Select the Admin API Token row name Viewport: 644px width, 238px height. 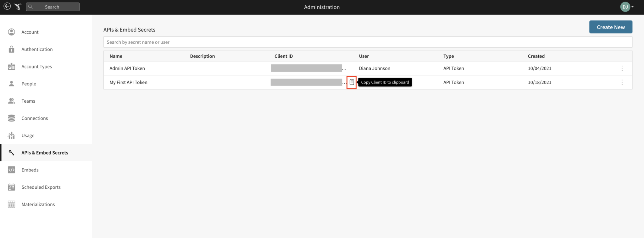(127, 68)
